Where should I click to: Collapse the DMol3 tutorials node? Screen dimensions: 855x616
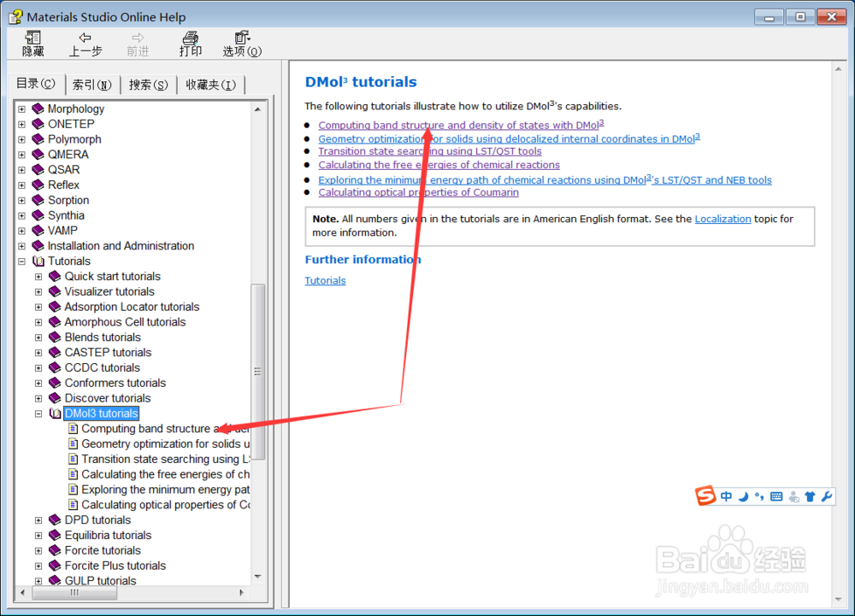(38, 414)
